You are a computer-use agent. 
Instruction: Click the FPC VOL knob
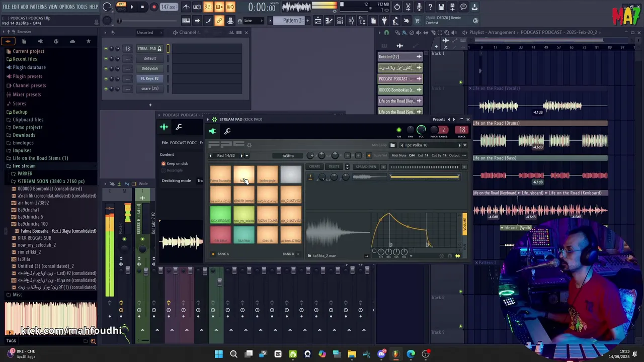pos(421,130)
